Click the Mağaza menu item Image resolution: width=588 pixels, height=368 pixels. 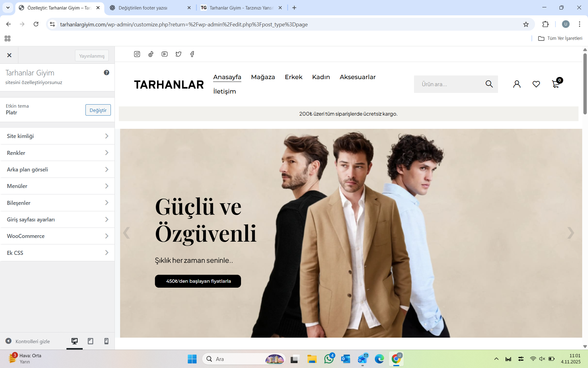[x=263, y=77]
